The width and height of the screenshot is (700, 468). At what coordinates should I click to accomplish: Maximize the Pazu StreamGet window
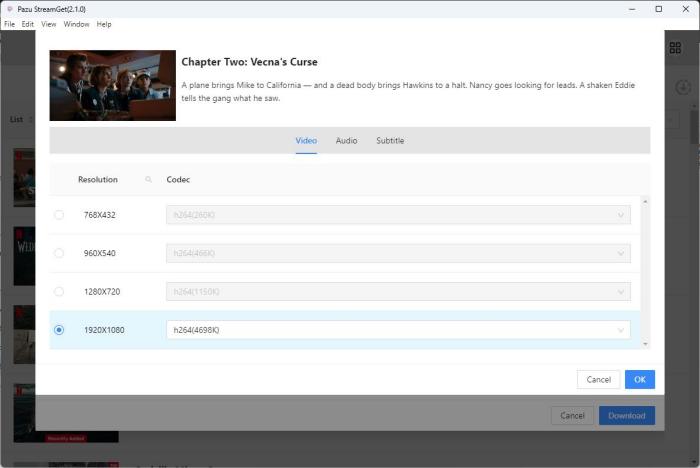coord(659,9)
